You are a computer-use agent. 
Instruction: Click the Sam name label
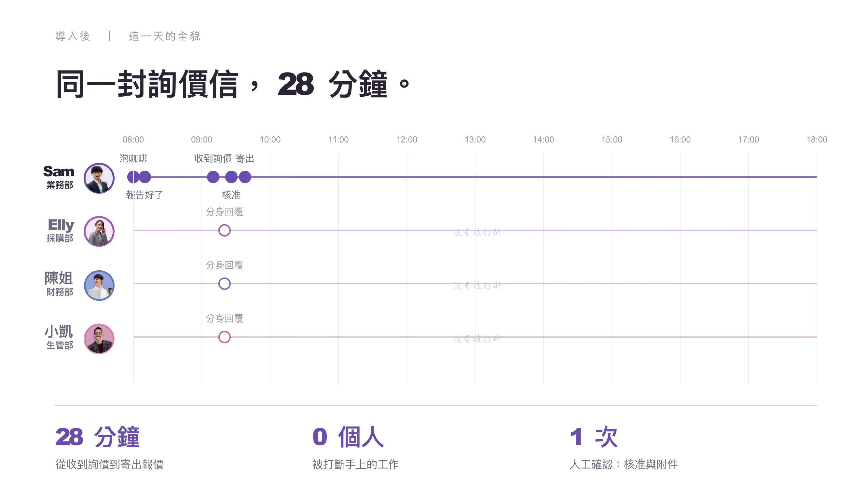[59, 171]
